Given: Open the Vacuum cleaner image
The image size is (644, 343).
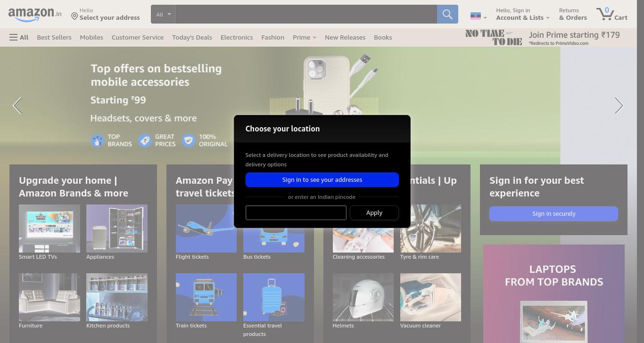Looking at the screenshot, I should (x=431, y=297).
